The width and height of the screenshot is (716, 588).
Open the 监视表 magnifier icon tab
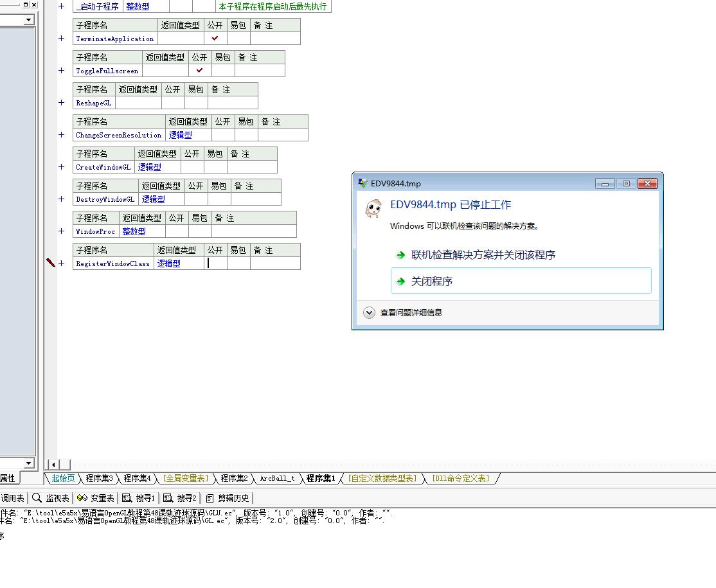[x=37, y=498]
